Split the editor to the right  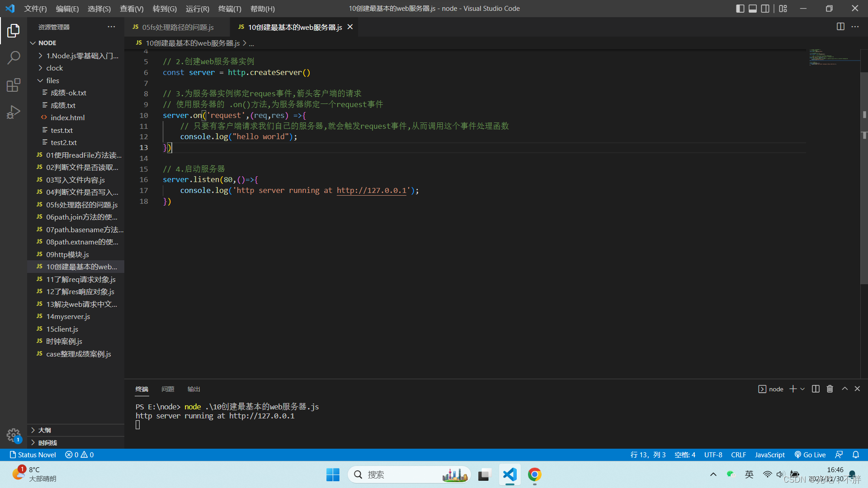[x=840, y=27]
